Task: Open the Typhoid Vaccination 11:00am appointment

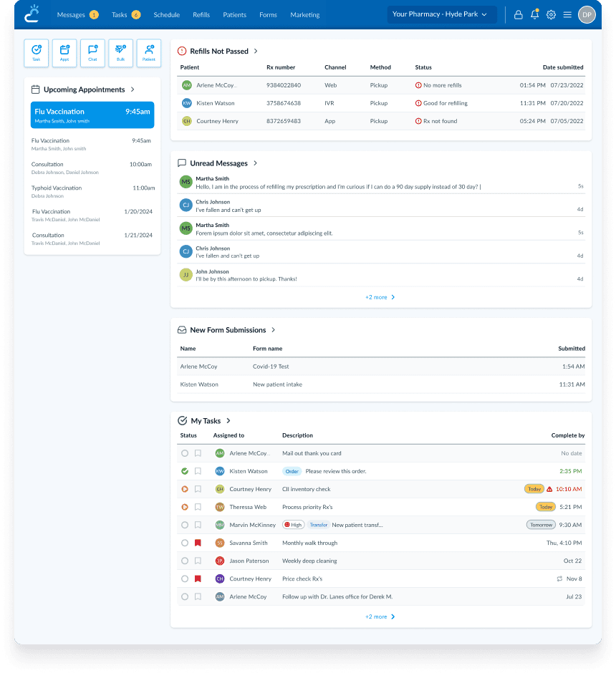Action: (x=92, y=191)
